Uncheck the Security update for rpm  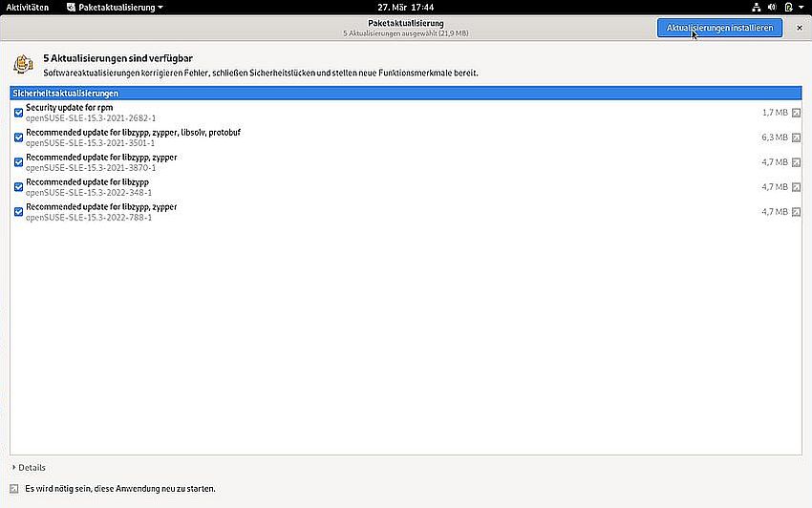pyautogui.click(x=19, y=113)
